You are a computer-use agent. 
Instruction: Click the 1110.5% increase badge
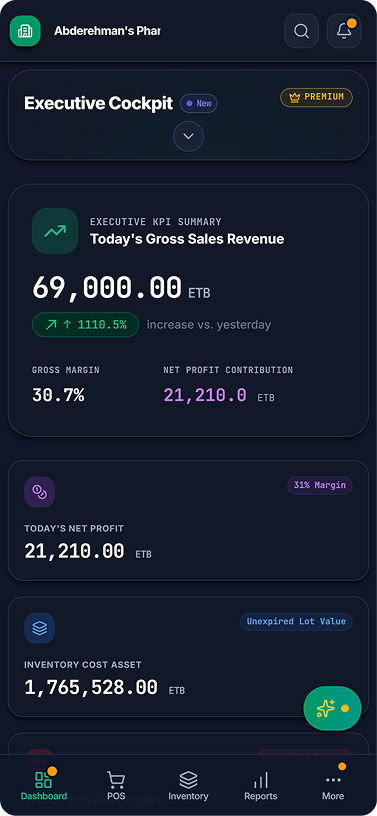point(85,325)
